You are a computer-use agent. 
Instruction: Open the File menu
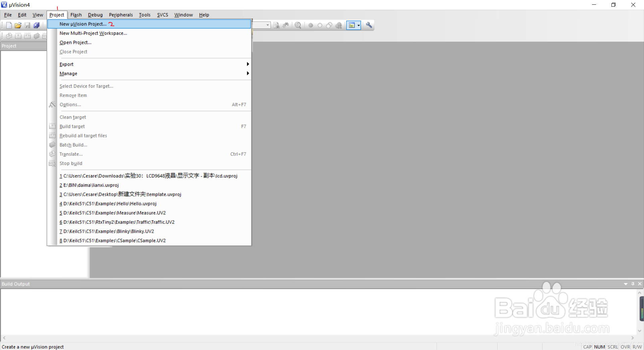[8, 15]
